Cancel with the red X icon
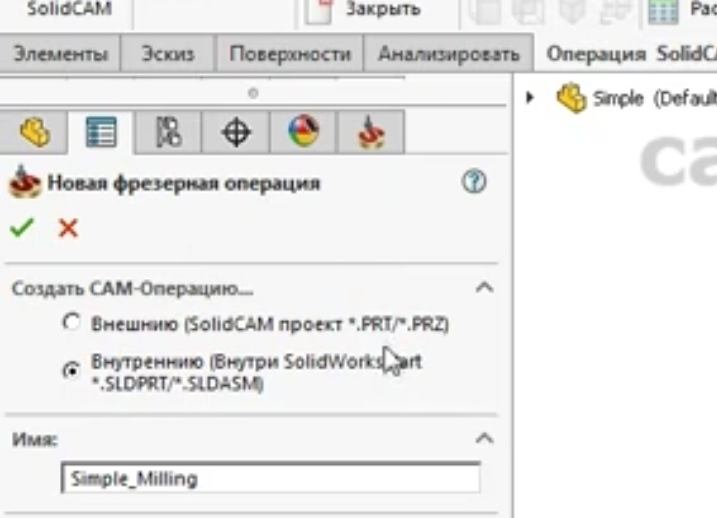This screenshot has width=717, height=518. pyautogui.click(x=68, y=228)
